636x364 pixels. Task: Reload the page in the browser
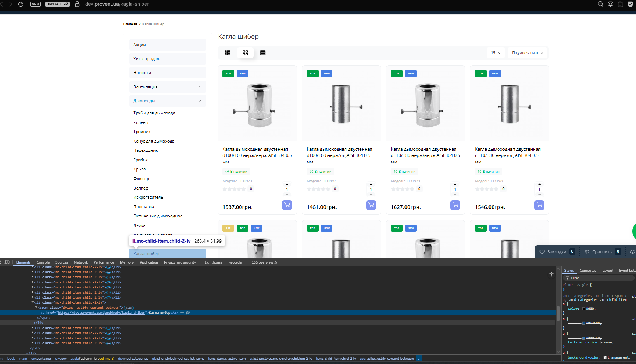pos(21,4)
